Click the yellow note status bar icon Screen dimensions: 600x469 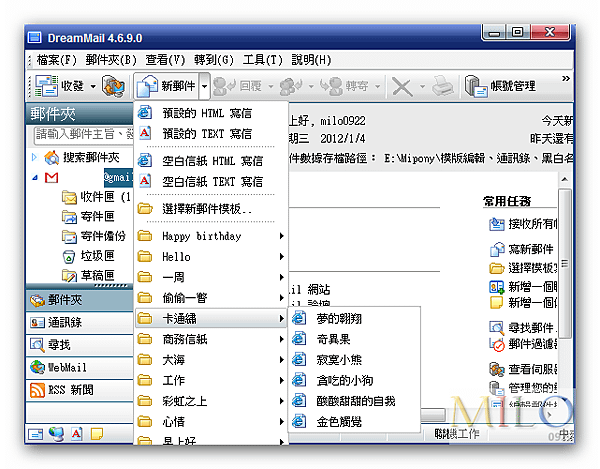[97, 434]
